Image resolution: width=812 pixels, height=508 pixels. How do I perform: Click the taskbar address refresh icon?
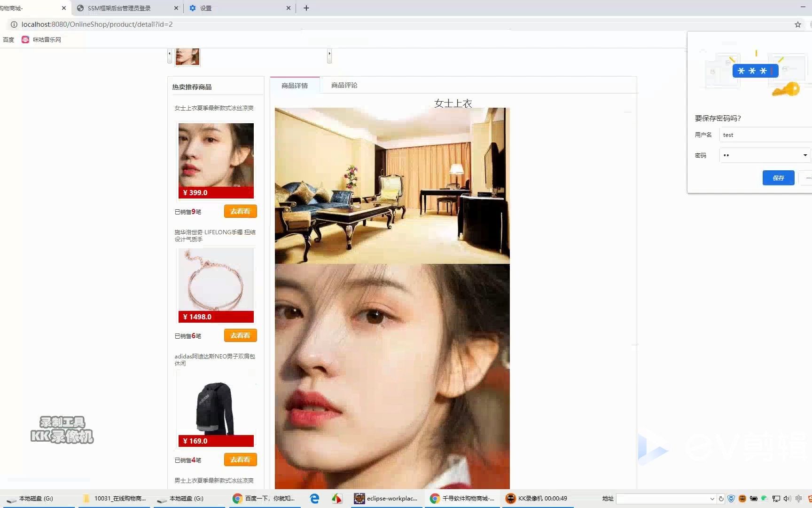pyautogui.click(x=721, y=499)
